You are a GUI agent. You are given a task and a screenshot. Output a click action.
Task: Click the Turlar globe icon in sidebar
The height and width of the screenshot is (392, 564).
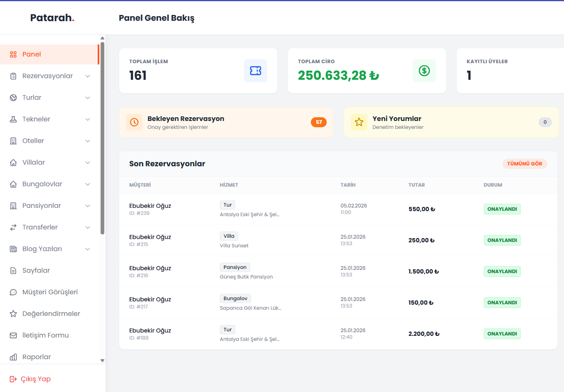pyautogui.click(x=13, y=98)
